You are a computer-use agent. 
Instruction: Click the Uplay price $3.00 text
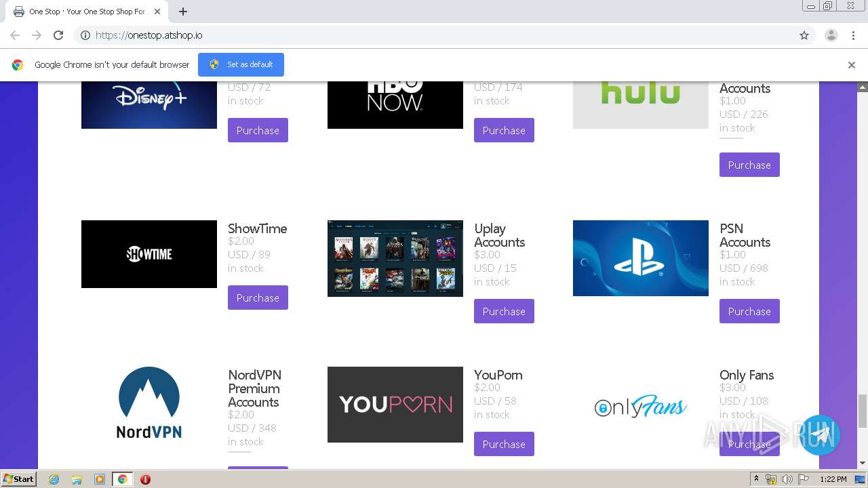click(487, 255)
